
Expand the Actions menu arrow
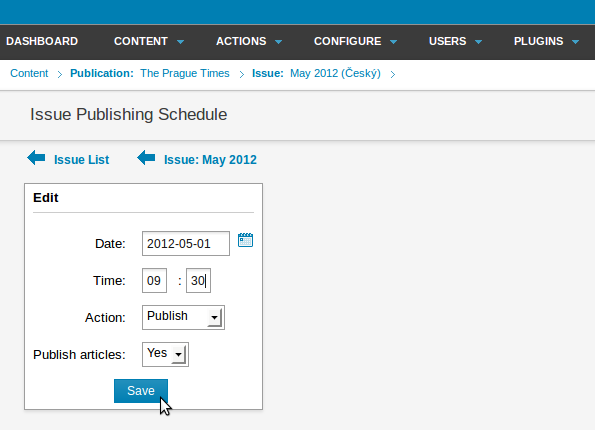point(279,42)
